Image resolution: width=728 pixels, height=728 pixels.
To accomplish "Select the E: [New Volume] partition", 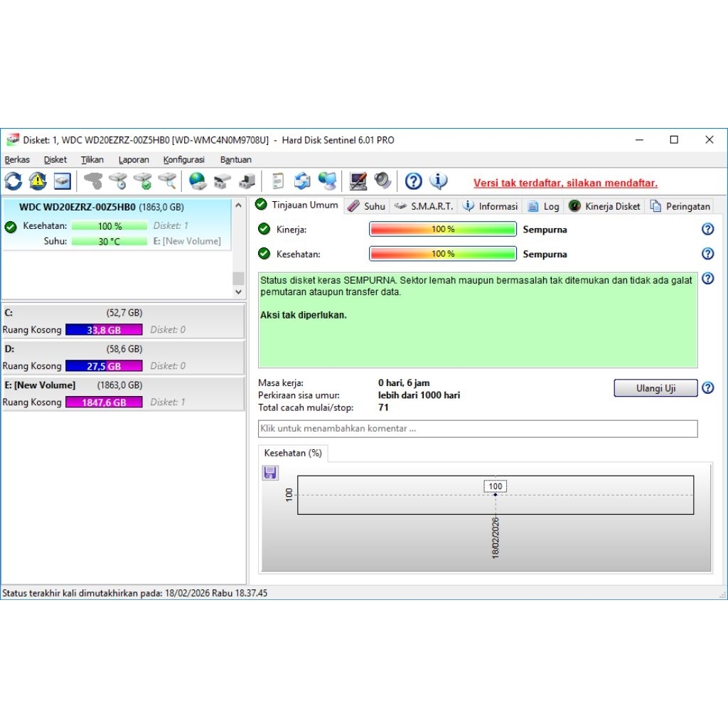I will (39, 385).
